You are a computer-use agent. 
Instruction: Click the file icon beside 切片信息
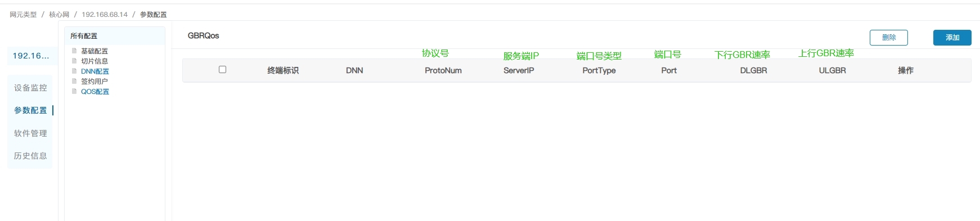74,61
